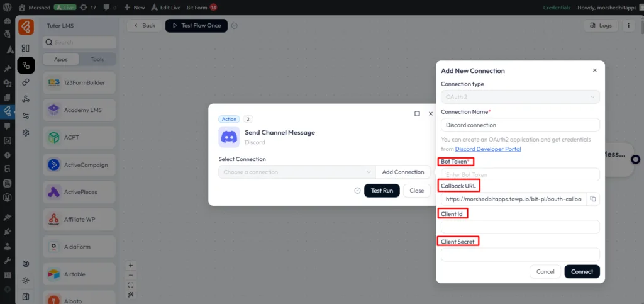Viewport: 644px width, 304px height.
Task: Click the Client Secret input field
Action: pyautogui.click(x=520, y=255)
